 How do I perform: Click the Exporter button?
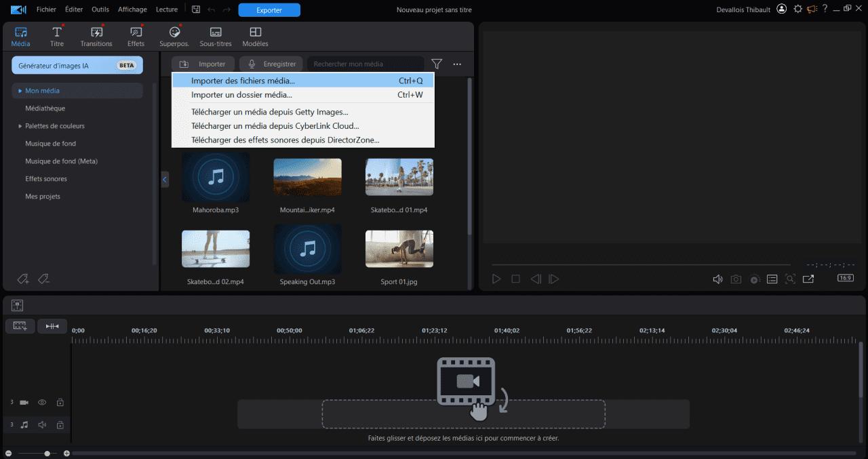pyautogui.click(x=269, y=10)
